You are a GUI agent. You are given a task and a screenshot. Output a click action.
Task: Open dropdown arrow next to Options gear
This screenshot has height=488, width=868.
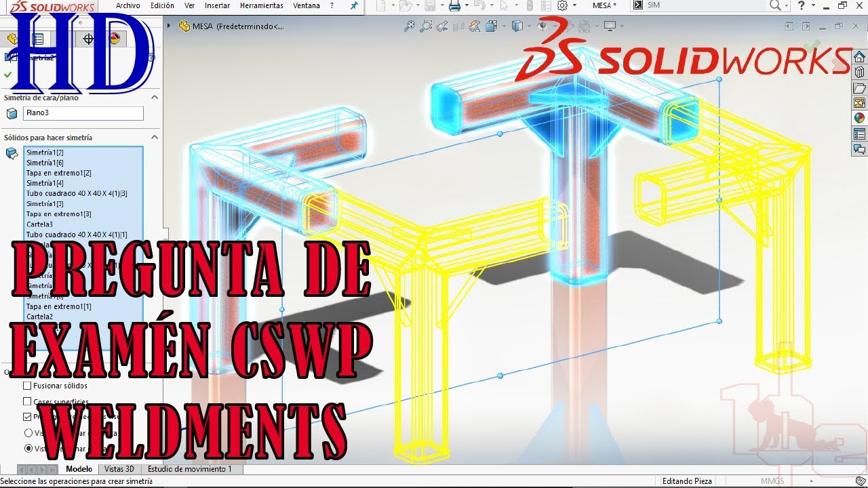(574, 5)
